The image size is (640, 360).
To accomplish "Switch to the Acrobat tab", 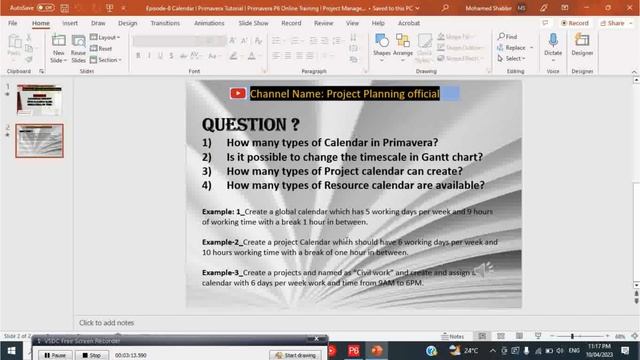I will [x=409, y=23].
